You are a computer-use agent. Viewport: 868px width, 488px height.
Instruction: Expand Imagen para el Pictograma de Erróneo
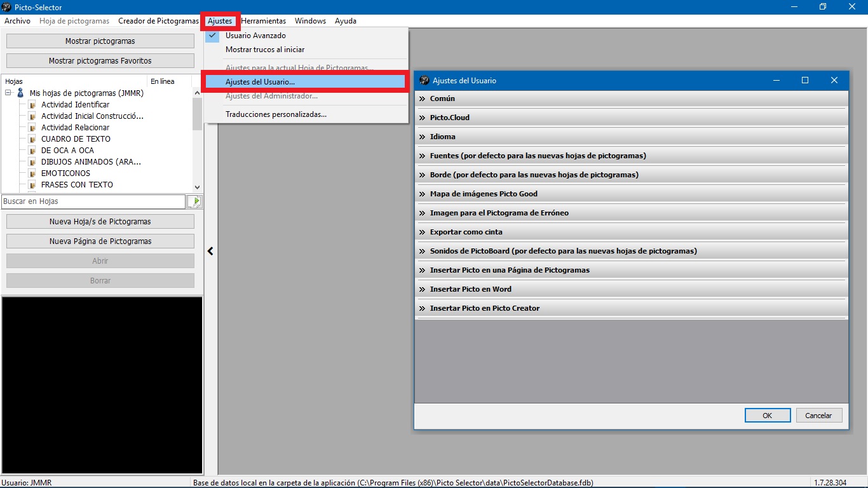coord(632,213)
